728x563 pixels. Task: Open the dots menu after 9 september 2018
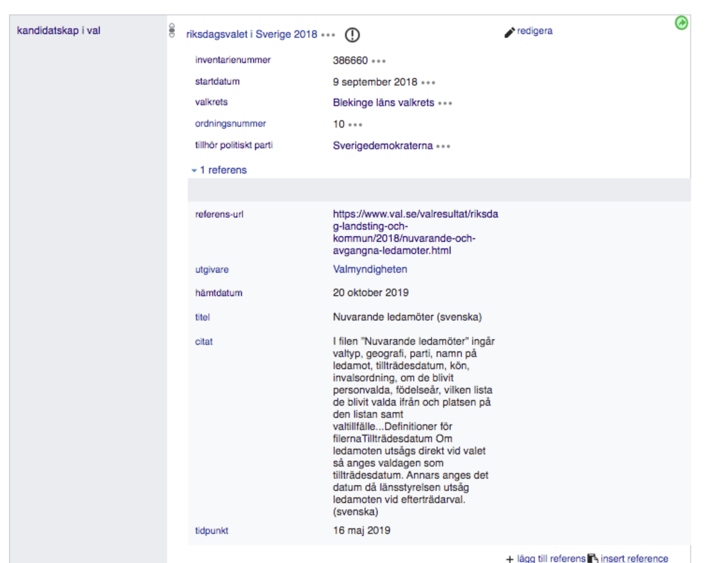click(428, 83)
